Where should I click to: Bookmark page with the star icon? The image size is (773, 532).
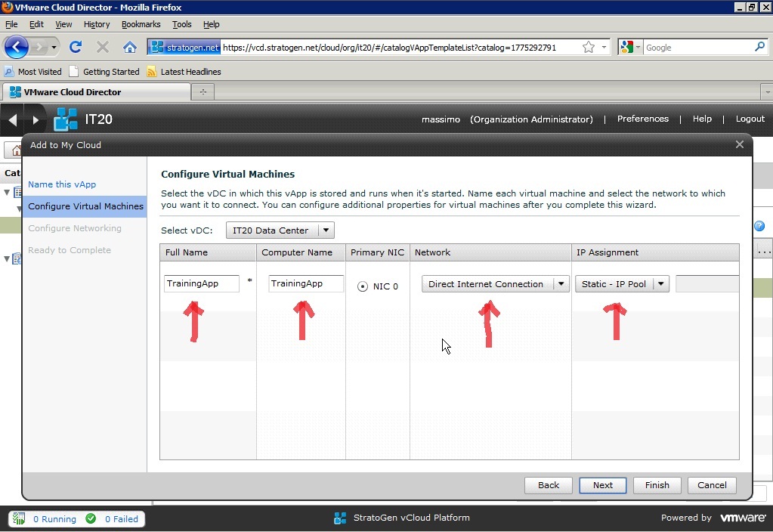pyautogui.click(x=588, y=48)
